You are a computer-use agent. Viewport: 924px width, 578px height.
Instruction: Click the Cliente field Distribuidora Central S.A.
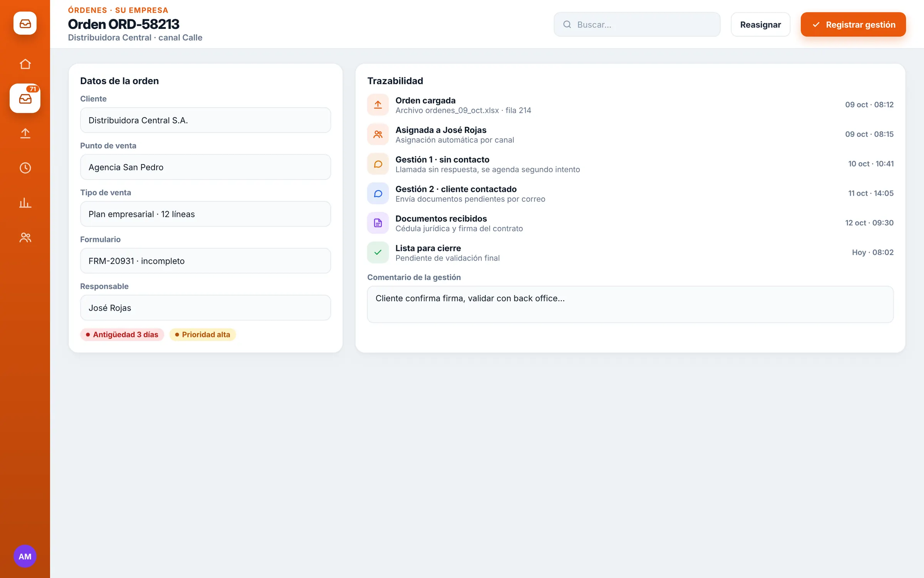click(x=206, y=120)
